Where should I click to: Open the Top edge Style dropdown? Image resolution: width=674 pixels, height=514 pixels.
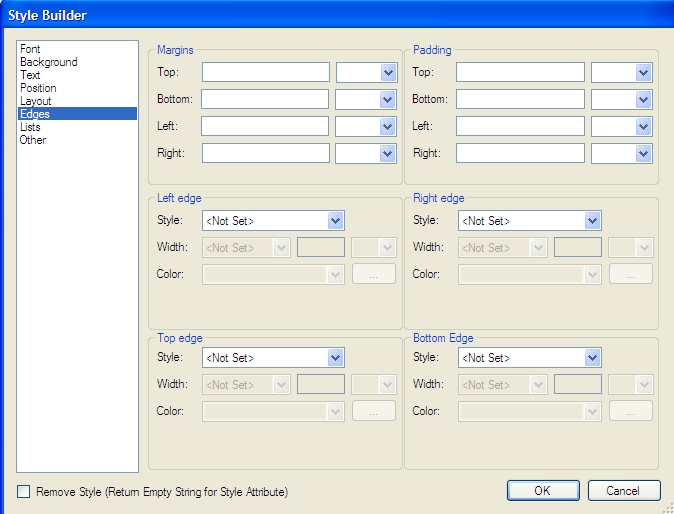pos(336,358)
